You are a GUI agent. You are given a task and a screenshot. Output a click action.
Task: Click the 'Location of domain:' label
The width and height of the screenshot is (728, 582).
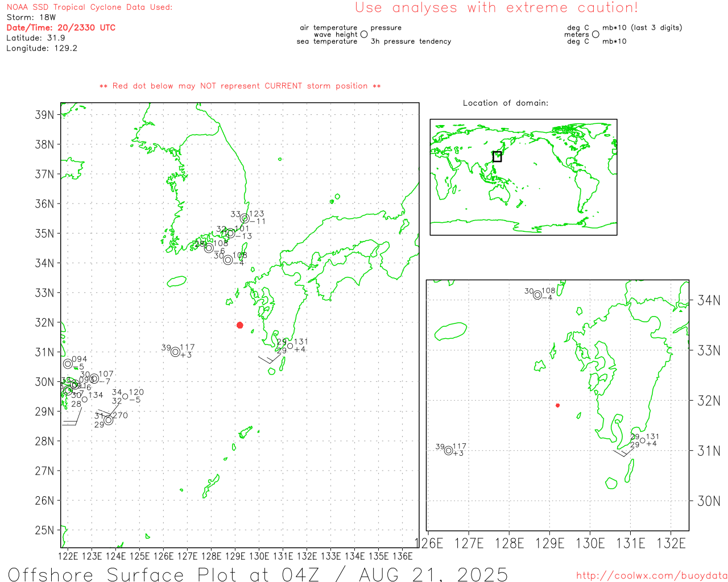click(506, 103)
